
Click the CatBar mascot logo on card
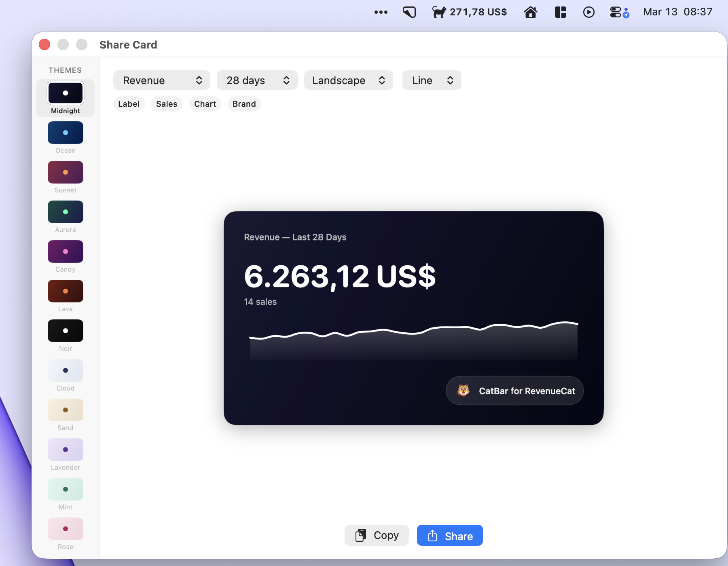(x=463, y=391)
